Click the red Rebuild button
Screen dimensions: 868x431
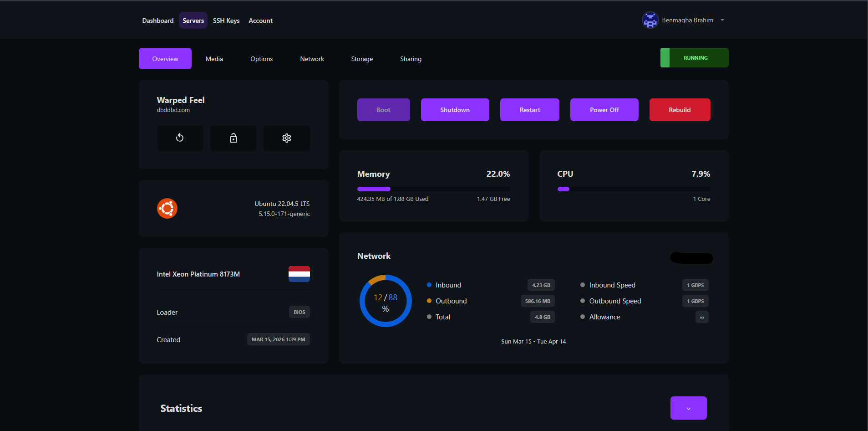(x=680, y=109)
